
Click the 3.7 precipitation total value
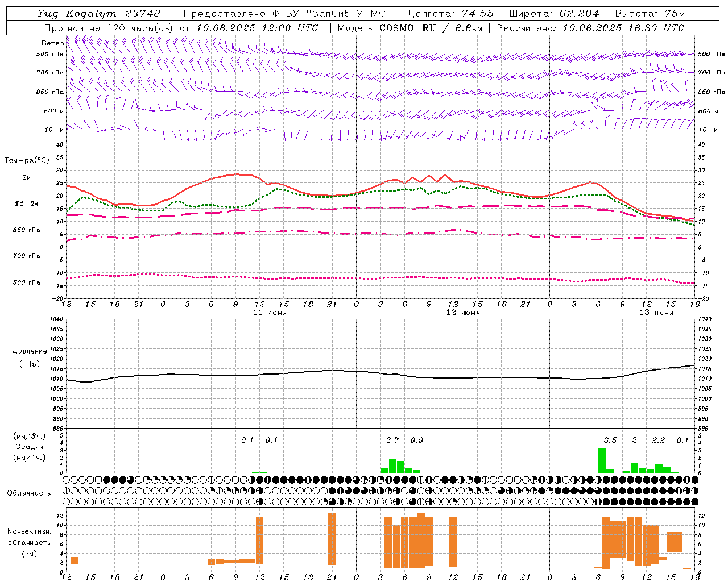[392, 440]
